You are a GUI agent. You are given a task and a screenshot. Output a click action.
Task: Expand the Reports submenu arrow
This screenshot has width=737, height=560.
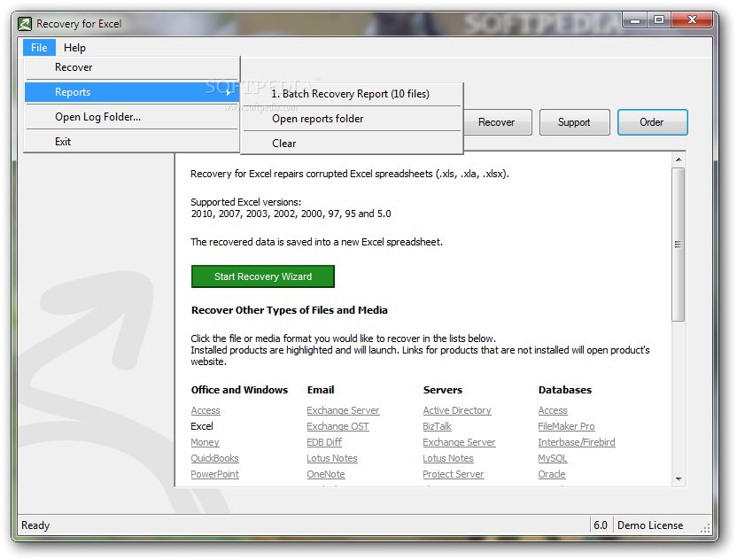pos(229,93)
